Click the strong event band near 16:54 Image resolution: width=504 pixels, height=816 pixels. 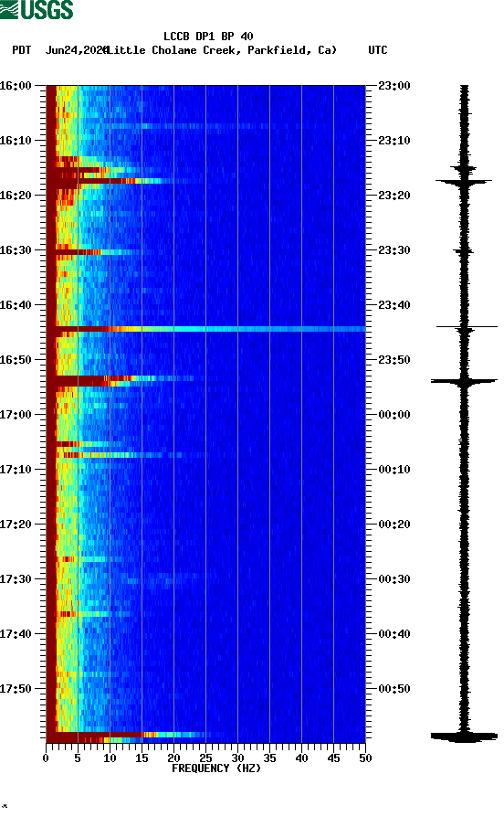pos(121,381)
